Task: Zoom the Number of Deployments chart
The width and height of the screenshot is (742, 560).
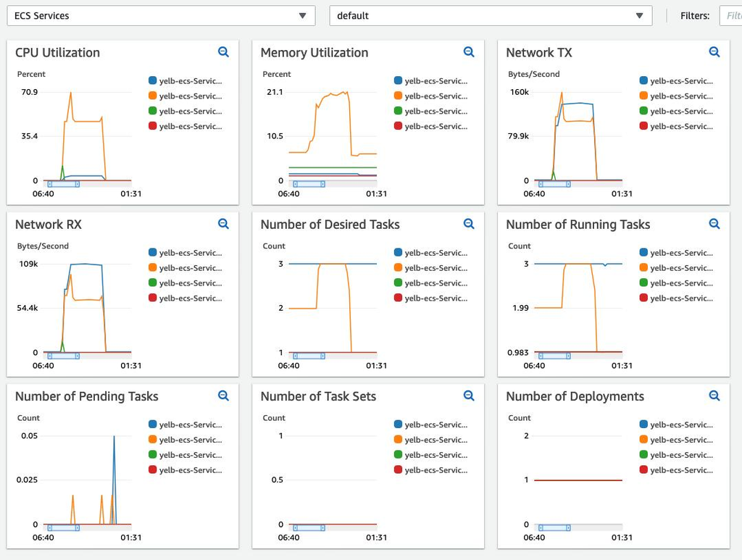Action: 714,396
